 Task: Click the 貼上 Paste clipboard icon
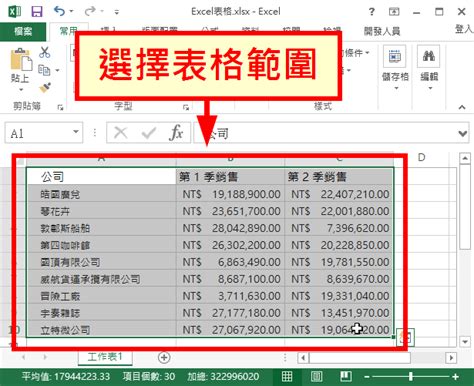point(21,60)
